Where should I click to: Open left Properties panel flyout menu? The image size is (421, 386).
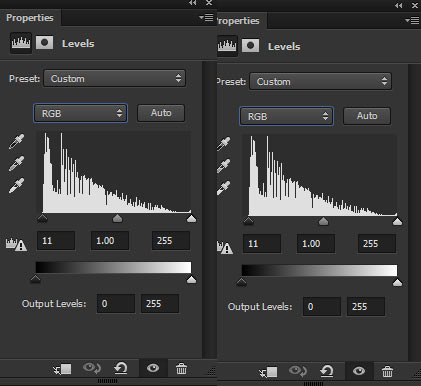tap(206, 17)
